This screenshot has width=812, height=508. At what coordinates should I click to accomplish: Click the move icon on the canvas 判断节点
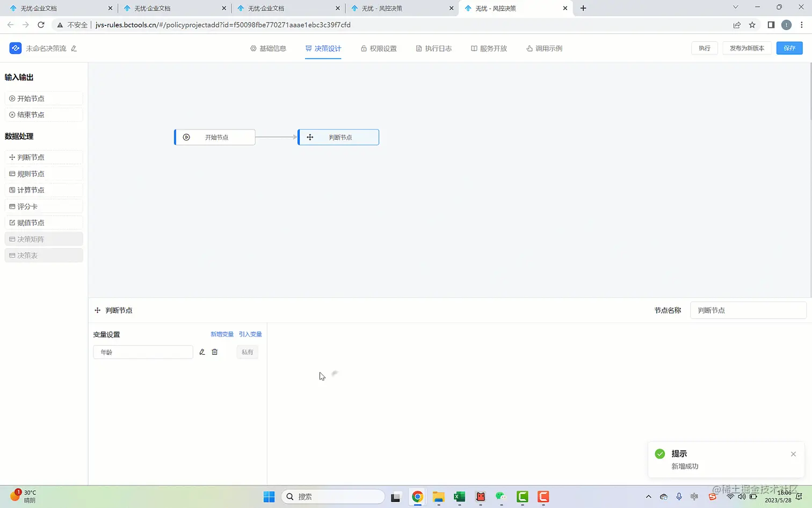click(310, 137)
